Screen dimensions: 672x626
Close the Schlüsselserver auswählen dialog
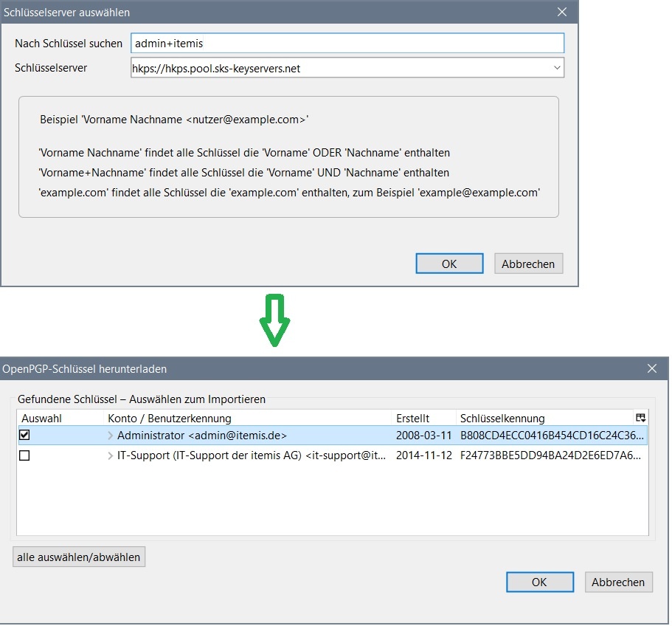coord(562,12)
